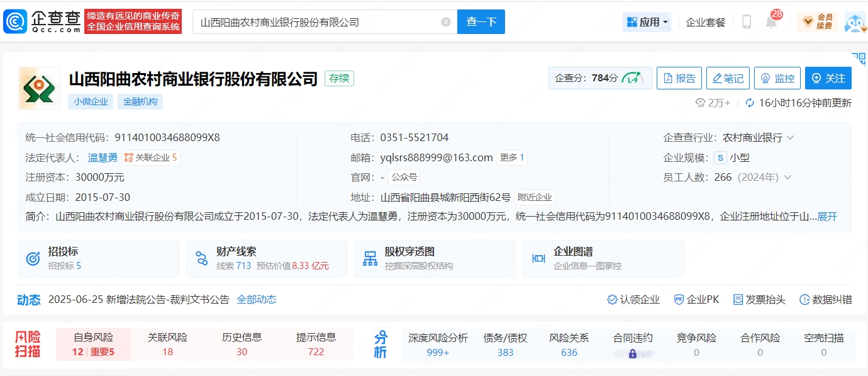
Task: Click the mobile phone icon in header
Action: (747, 22)
